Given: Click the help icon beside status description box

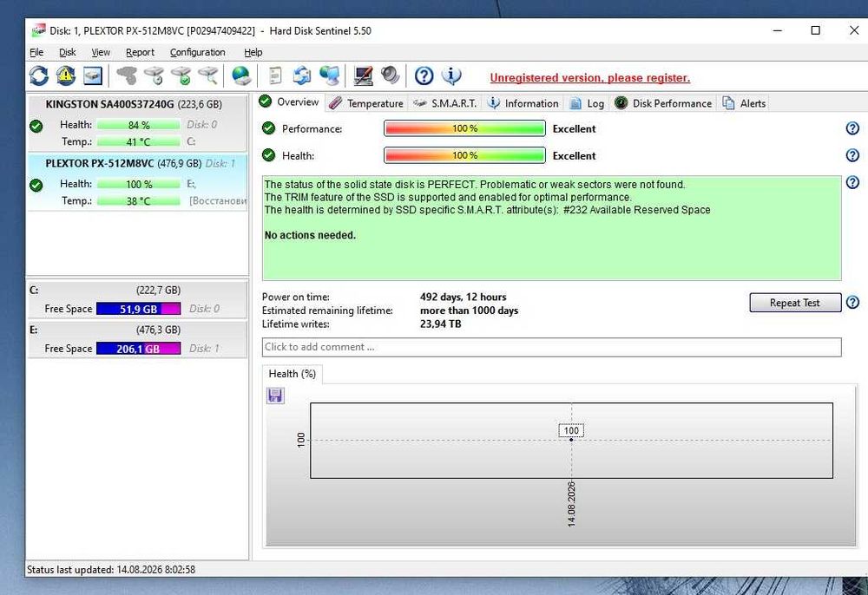Looking at the screenshot, I should click(x=852, y=182).
